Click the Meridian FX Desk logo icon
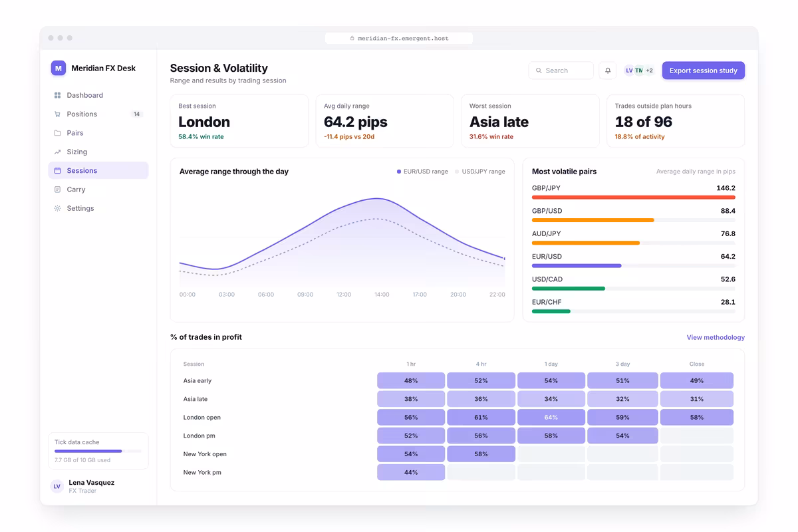 [59, 68]
